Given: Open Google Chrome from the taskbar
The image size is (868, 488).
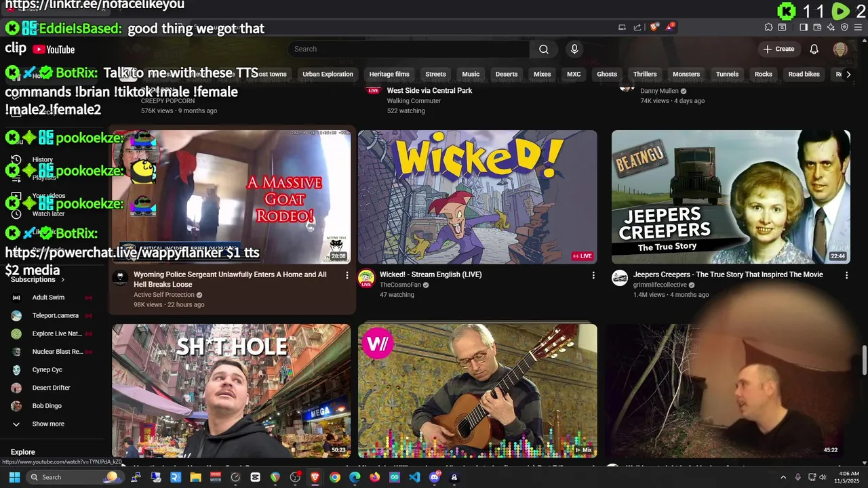Looking at the screenshot, I should (335, 477).
